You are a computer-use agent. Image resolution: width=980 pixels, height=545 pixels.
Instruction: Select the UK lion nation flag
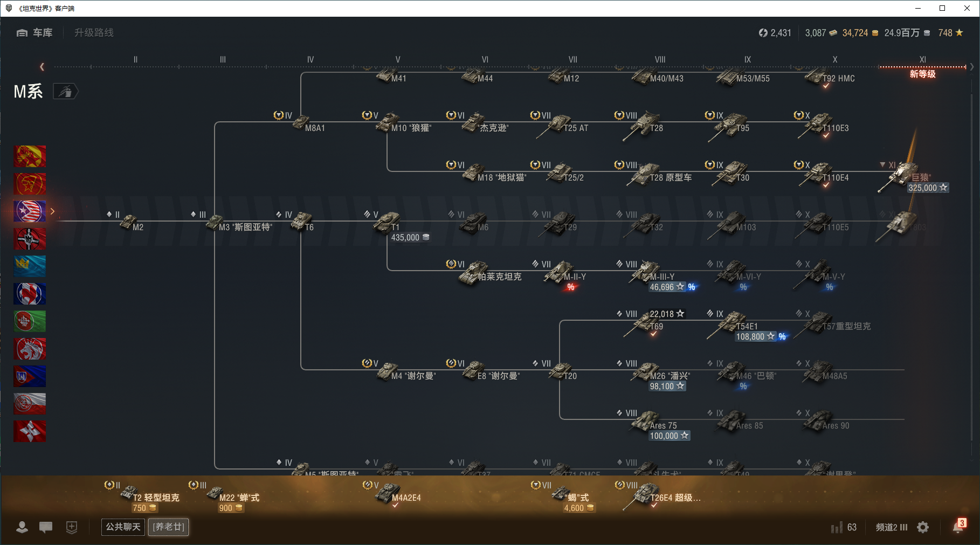click(30, 349)
